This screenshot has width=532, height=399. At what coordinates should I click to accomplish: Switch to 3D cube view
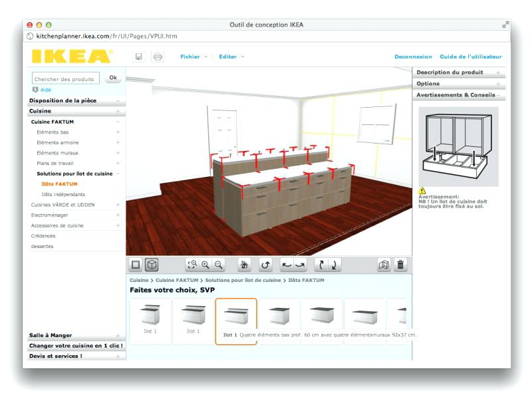(152, 265)
